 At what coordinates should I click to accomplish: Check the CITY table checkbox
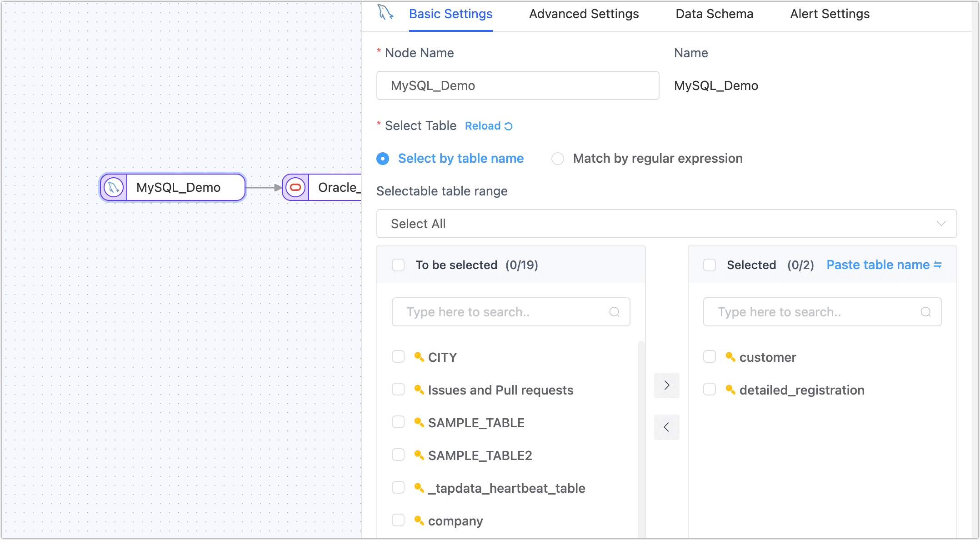(398, 357)
